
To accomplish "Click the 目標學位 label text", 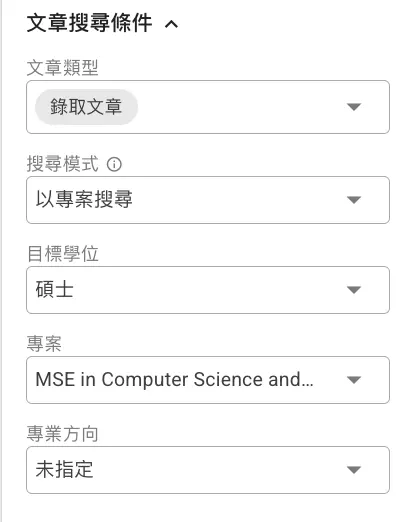I will 62,254.
